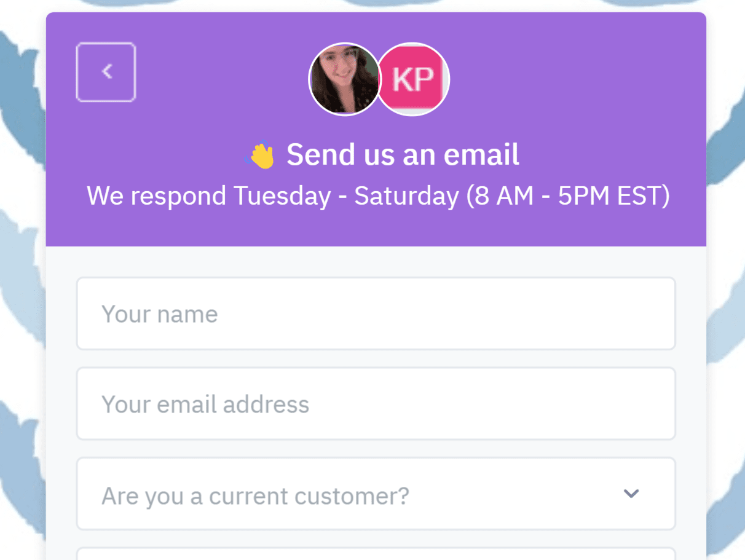Click the 'Your email address' field
Viewport: 745px width, 560px height.
coord(376,404)
